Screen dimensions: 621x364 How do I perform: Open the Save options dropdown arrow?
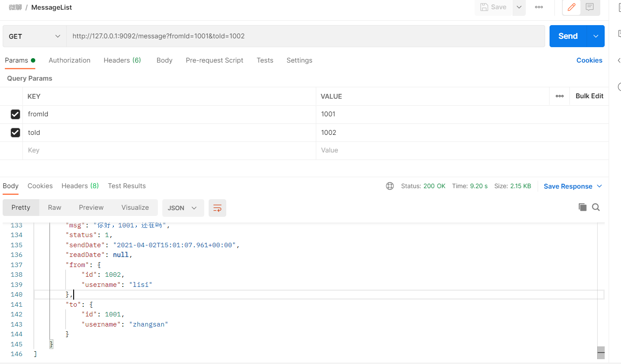point(519,7)
